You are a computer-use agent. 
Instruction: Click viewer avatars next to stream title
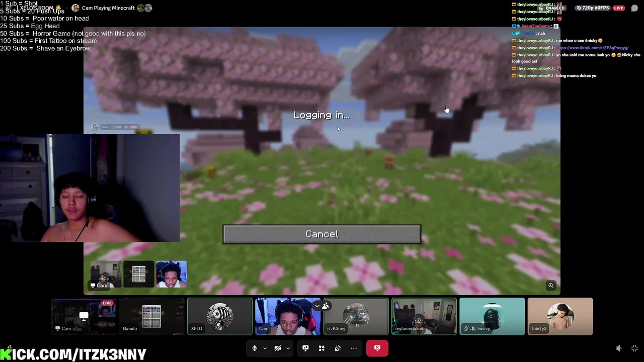144,8
